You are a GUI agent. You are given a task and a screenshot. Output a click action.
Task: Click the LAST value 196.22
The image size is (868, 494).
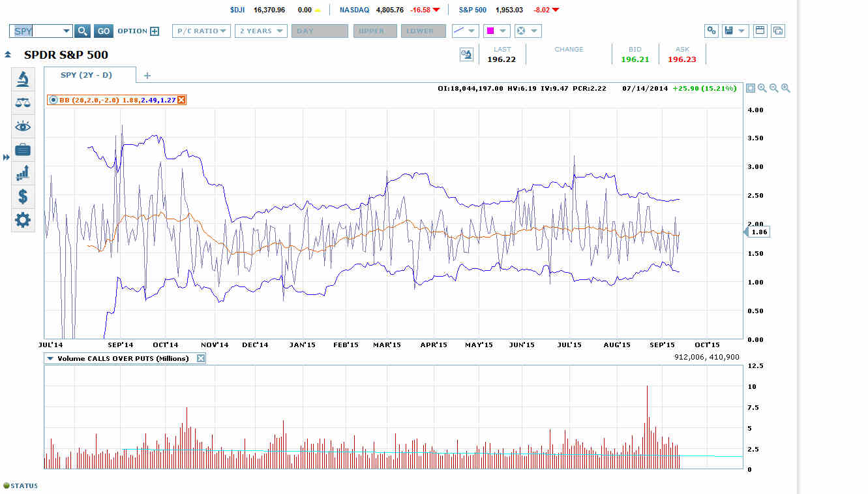(501, 59)
